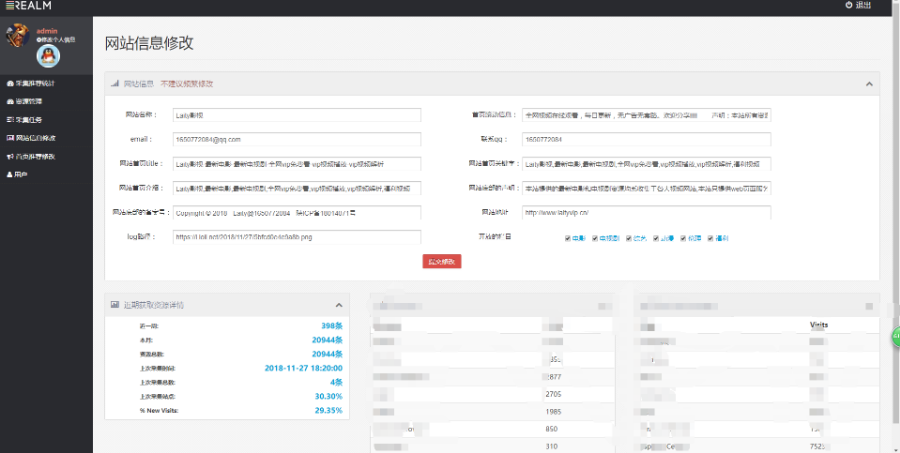The image size is (900, 453).
Task: Click the green round badge at right edge
Action: point(896,337)
